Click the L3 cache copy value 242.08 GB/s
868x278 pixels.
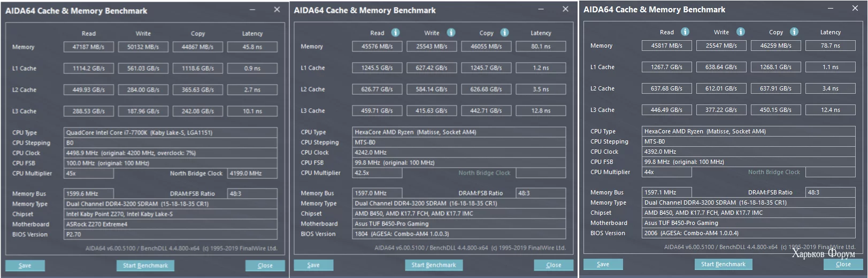(x=198, y=111)
